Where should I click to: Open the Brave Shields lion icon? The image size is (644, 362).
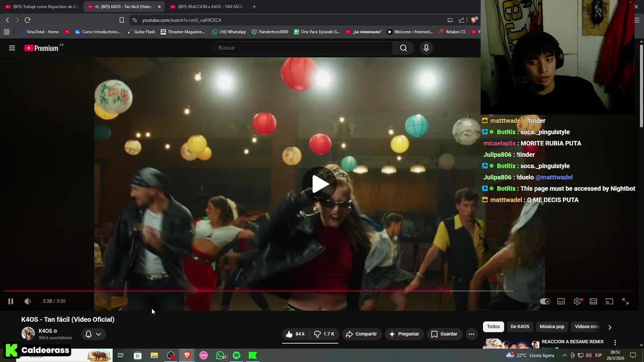pos(473,20)
